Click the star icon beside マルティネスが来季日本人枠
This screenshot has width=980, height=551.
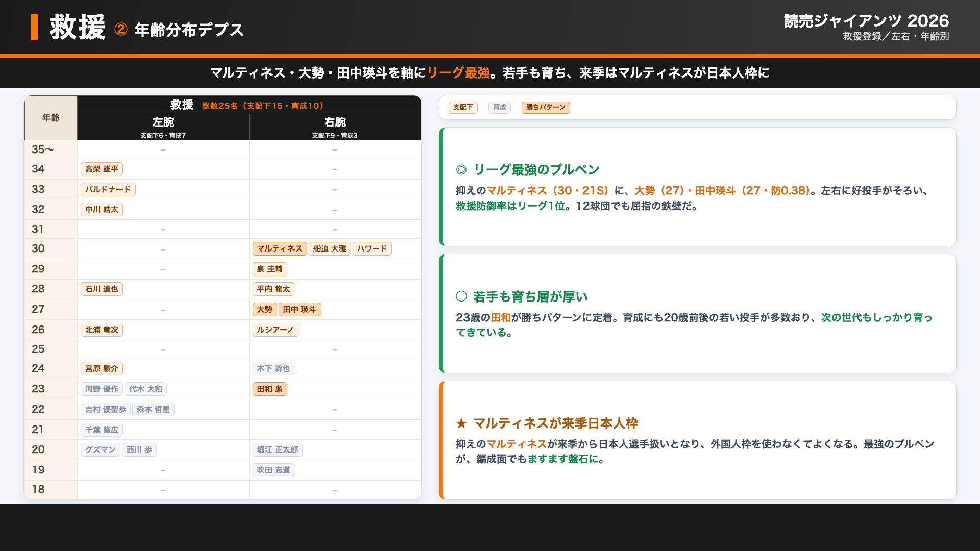coord(461,423)
